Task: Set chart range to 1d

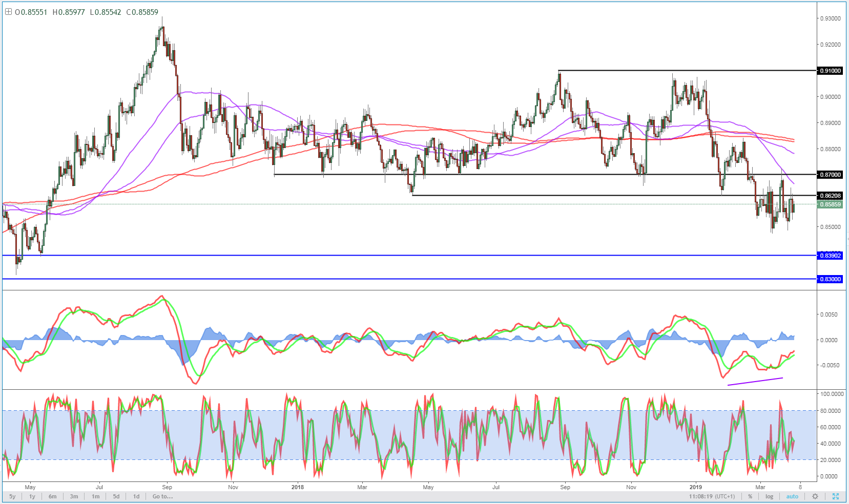Action: 136,496
